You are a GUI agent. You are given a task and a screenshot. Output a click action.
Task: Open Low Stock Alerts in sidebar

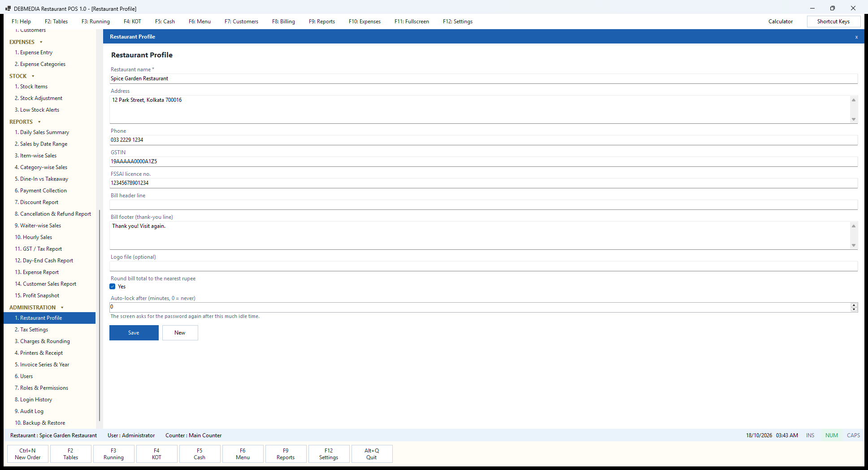(x=49, y=110)
